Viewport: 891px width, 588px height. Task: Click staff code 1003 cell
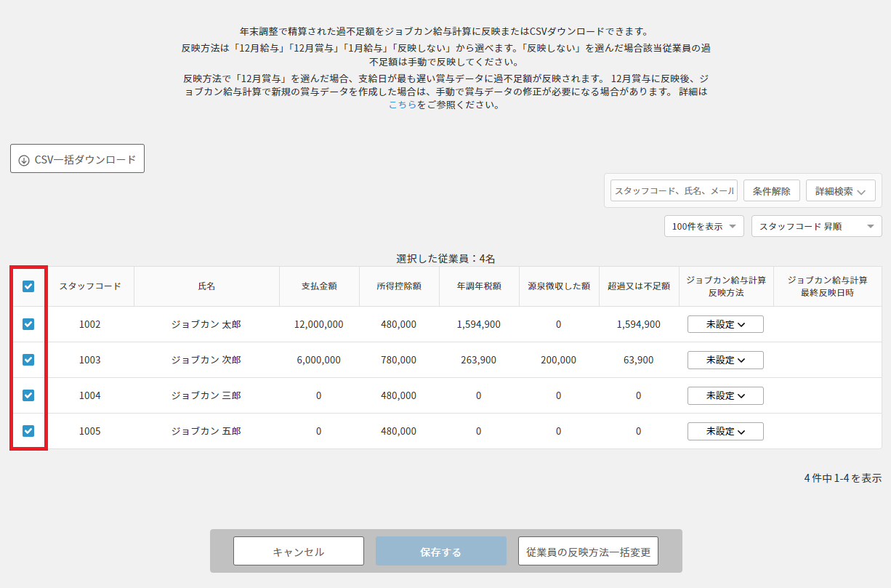90,360
